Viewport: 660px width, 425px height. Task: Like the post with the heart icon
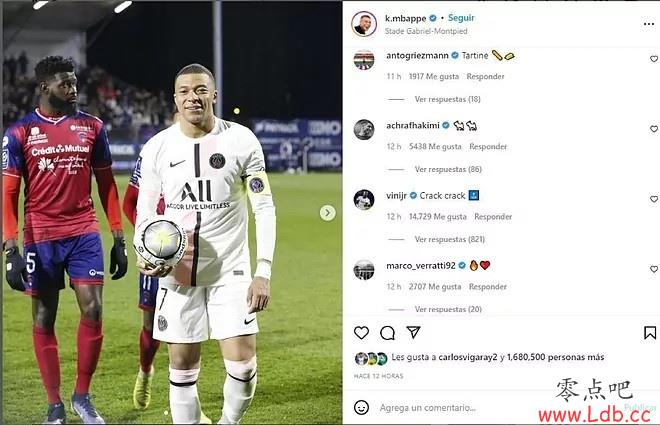[361, 333]
